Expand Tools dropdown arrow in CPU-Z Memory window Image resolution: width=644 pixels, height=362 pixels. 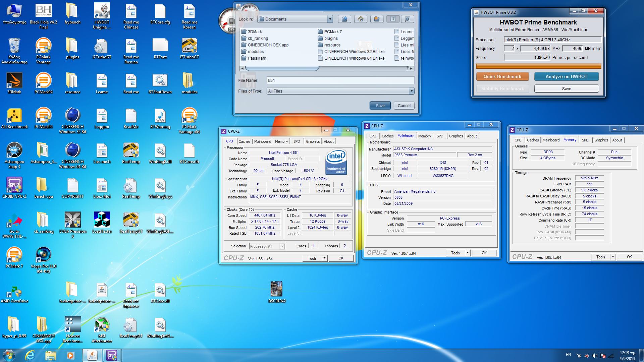[x=613, y=257]
